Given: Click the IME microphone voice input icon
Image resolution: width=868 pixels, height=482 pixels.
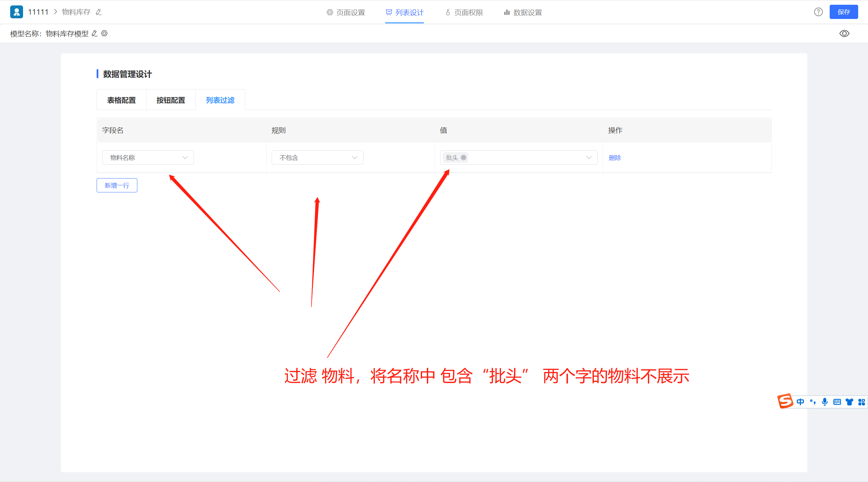Looking at the screenshot, I should [825, 402].
